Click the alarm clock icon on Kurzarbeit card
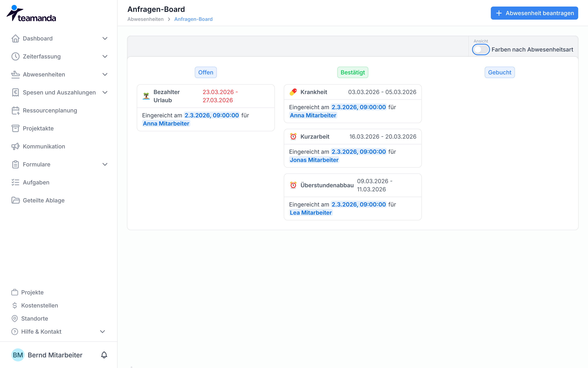 (293, 137)
